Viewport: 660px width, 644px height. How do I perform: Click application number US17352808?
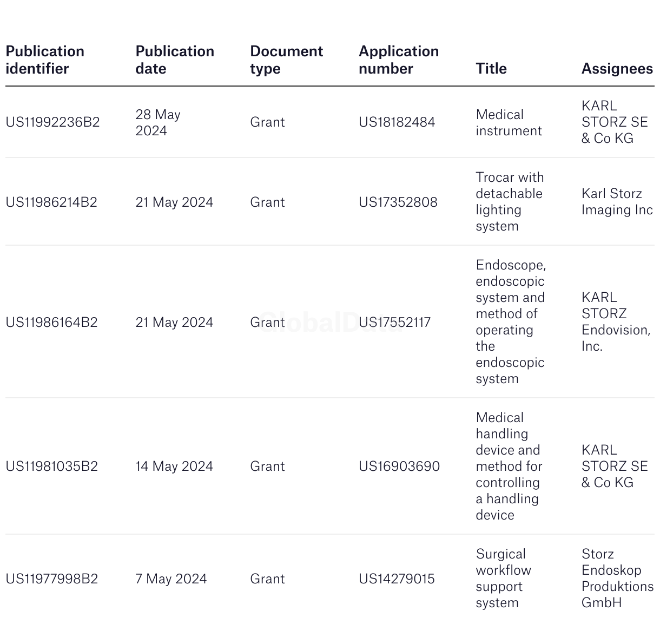(398, 202)
